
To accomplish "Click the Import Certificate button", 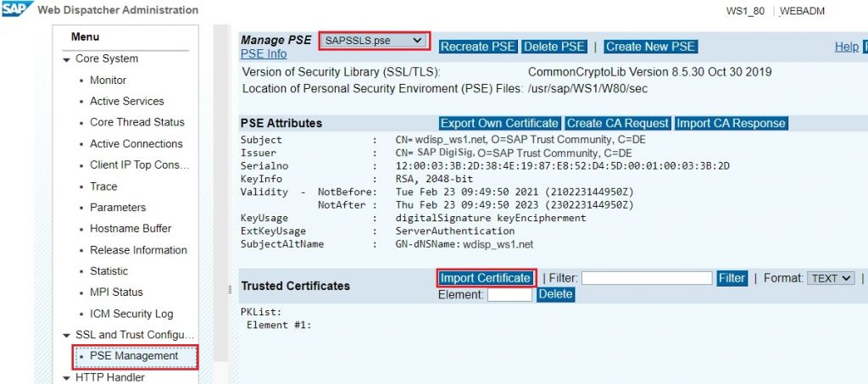I will (x=486, y=278).
